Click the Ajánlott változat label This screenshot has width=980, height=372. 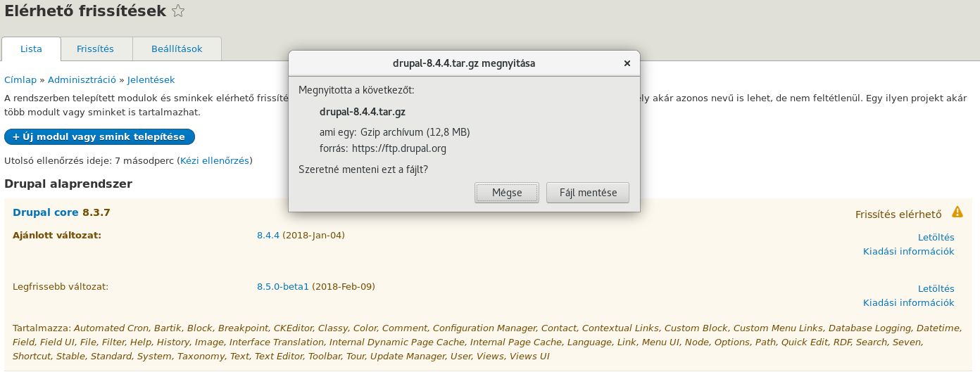click(x=57, y=236)
